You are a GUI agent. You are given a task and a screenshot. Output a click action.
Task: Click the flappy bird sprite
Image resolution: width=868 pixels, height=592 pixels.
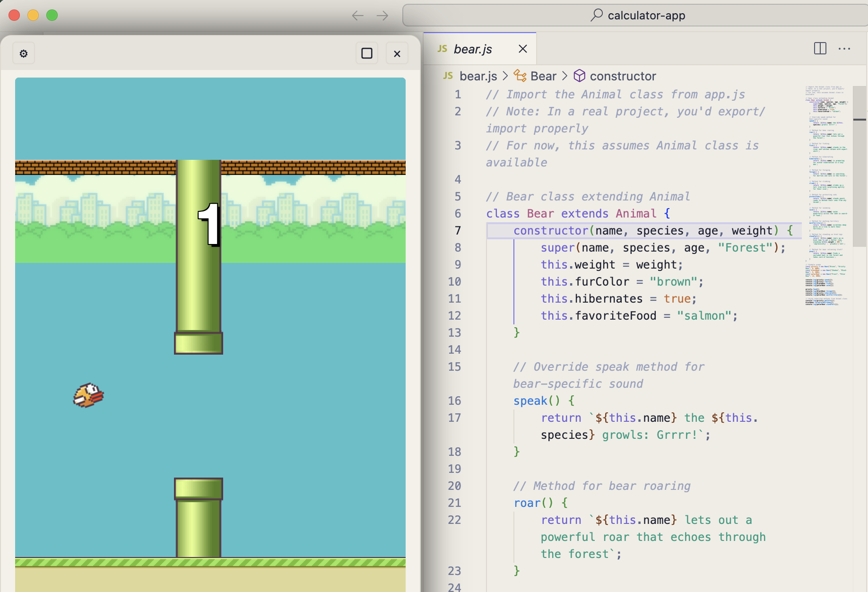[x=88, y=395]
